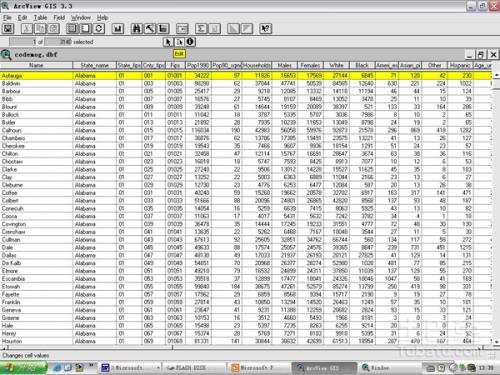Screen dimensions: 500x375
Task: Select the Females column header
Action: [x=310, y=65]
